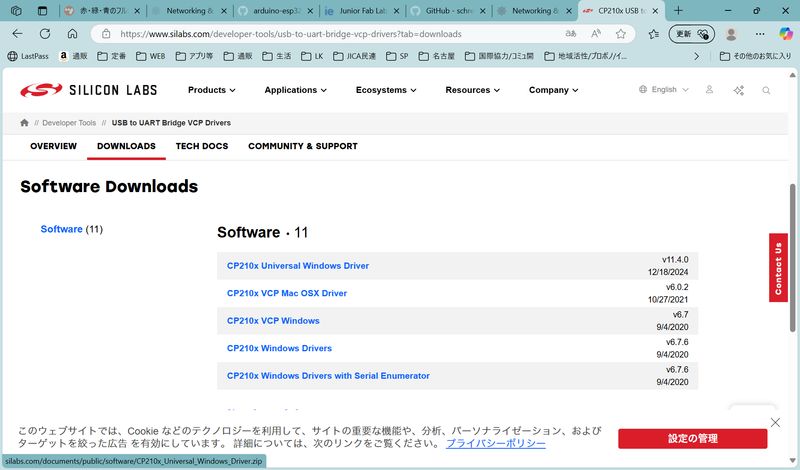Dismiss the cookie banner with X
Image resolution: width=800 pixels, height=470 pixels.
(x=775, y=423)
